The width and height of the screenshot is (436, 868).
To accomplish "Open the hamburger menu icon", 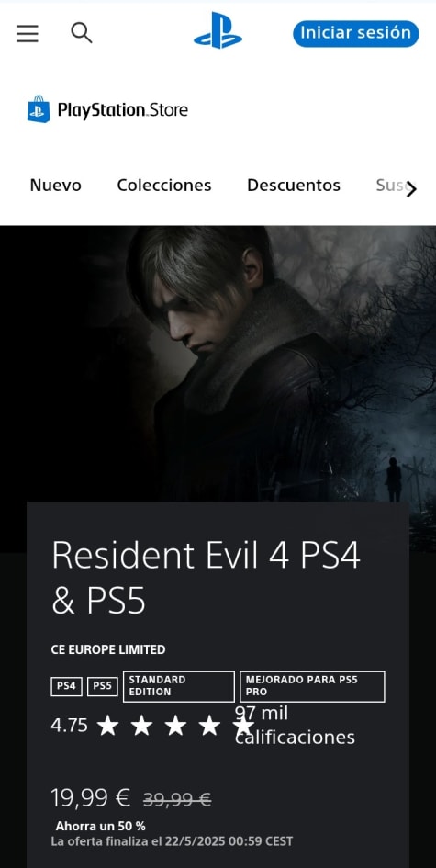I will pos(28,34).
